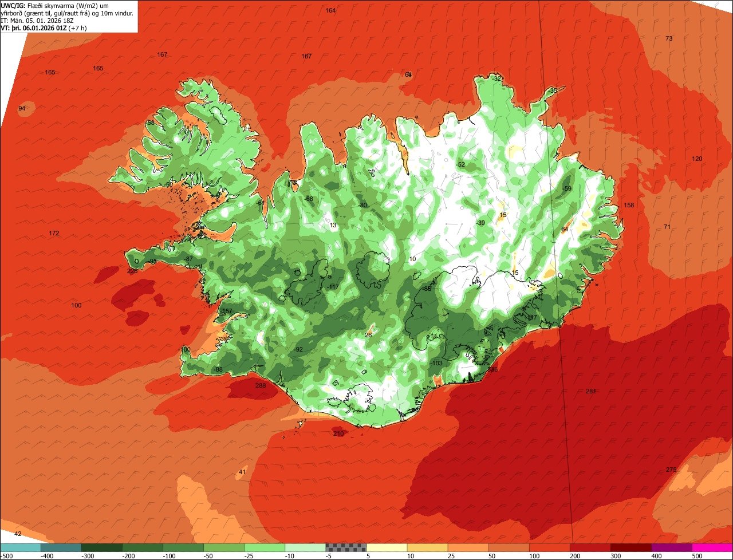Select the pale yellow 5 to 10 legend swatch
This screenshot has height=560, width=733.
tap(387, 547)
